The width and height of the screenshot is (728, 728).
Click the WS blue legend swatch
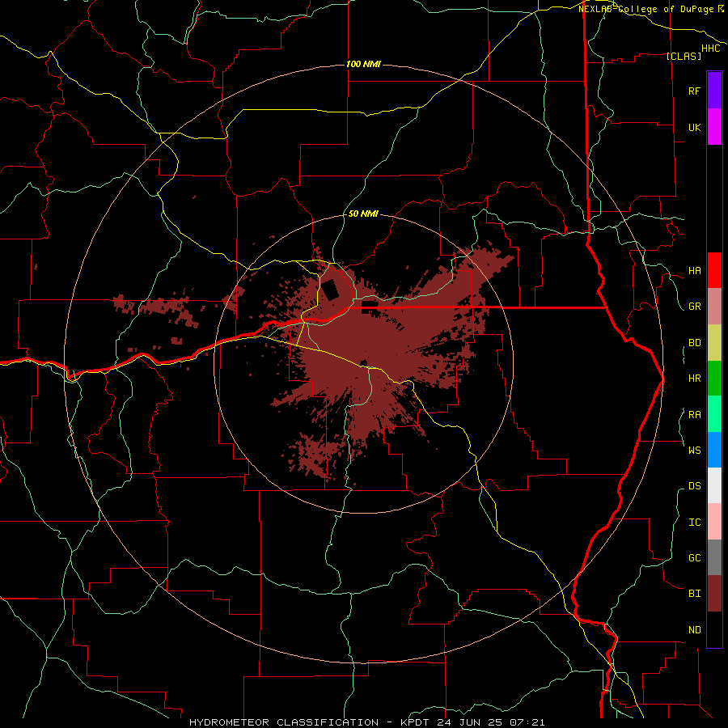pyautogui.click(x=714, y=450)
